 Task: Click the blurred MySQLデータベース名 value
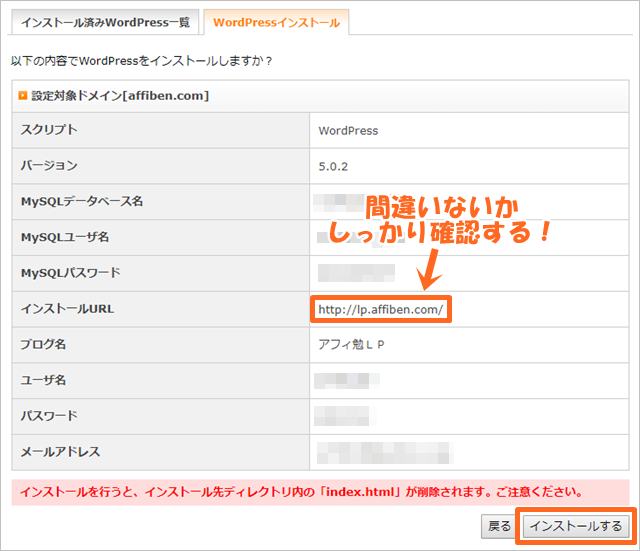pos(340,202)
